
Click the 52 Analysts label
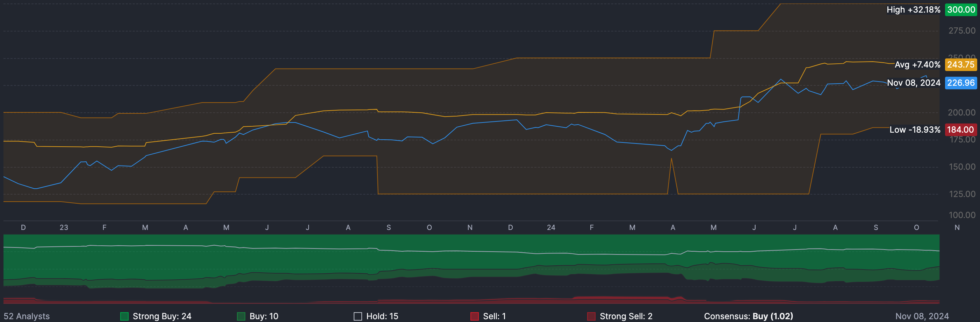[27, 316]
